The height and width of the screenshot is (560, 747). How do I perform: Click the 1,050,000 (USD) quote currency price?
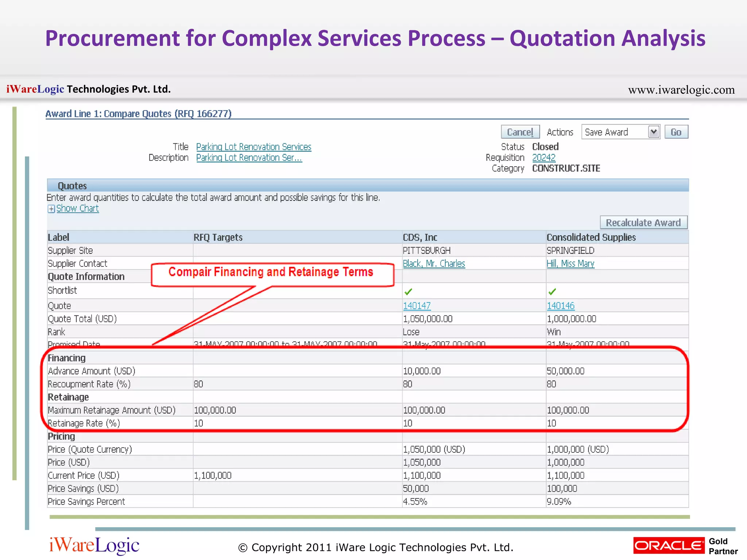(434, 449)
